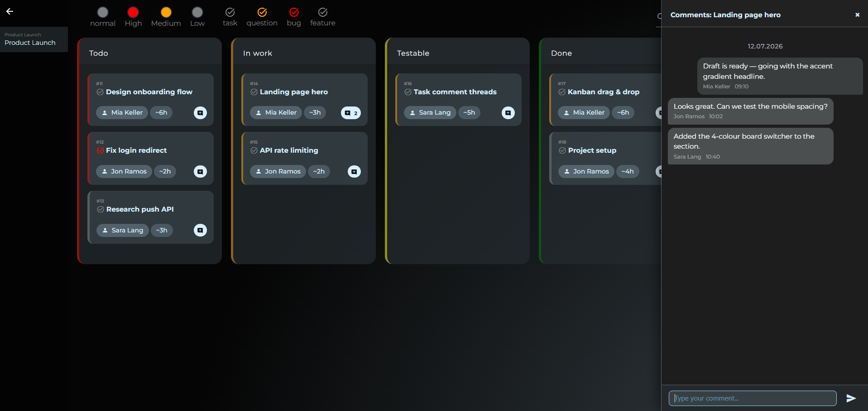Click Sara Lang assignee on Research push API
This screenshot has height=411, width=868.
(122, 230)
